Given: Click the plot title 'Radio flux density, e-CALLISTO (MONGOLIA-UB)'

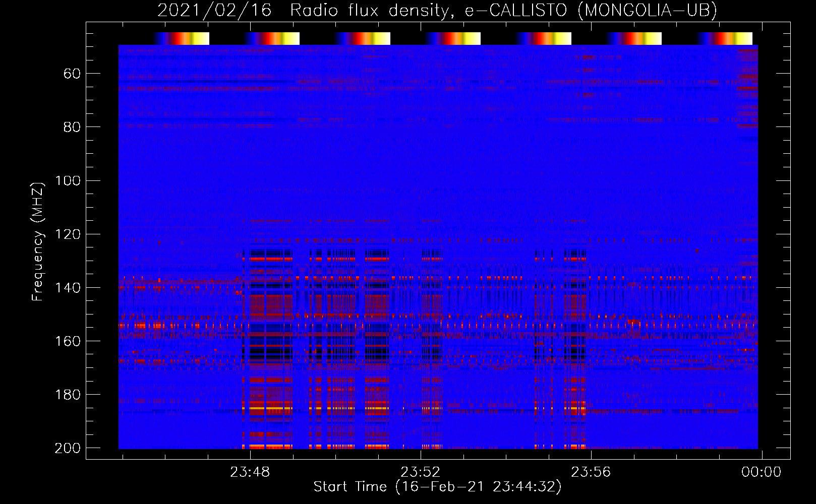Looking at the screenshot, I should [503, 10].
